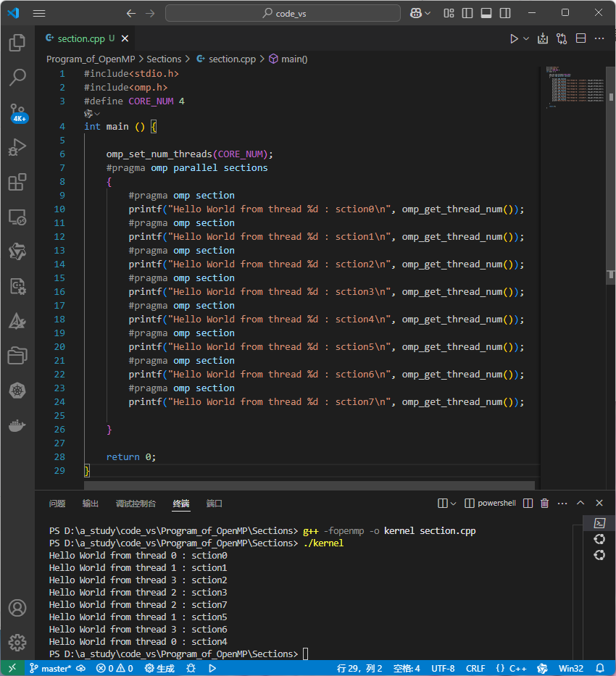Image resolution: width=616 pixels, height=676 pixels.
Task: Switch to the 问题 panel tab
Action: point(57,504)
